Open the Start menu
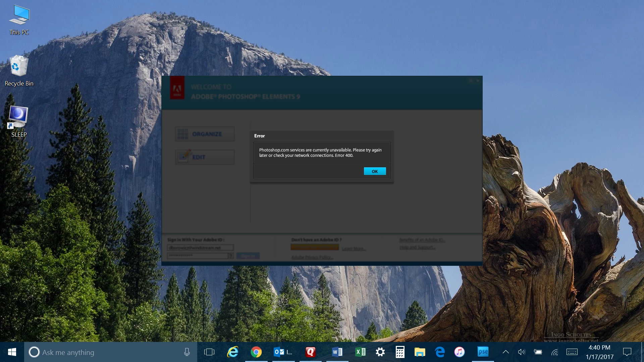 pyautogui.click(x=12, y=352)
